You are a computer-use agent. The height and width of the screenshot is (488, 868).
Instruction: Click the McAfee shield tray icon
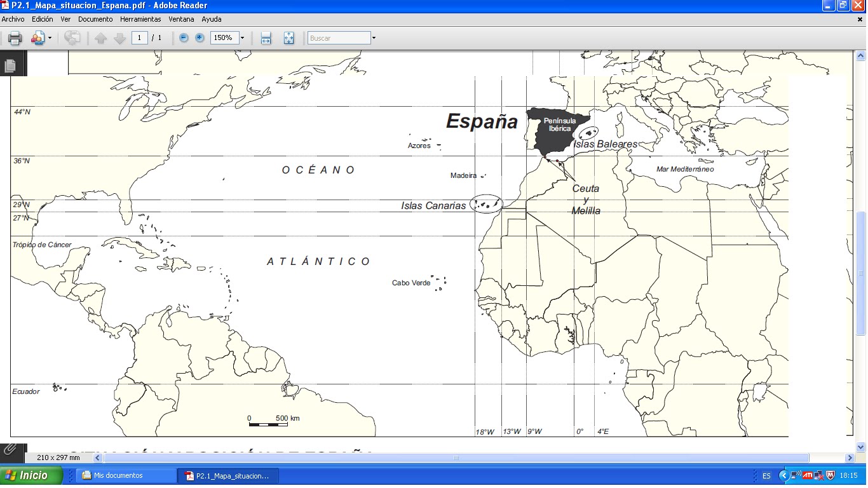click(830, 475)
